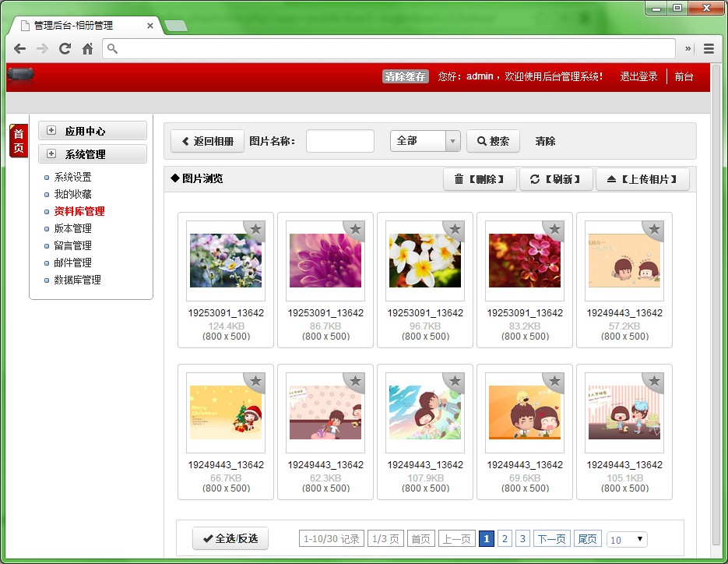Image resolution: width=728 pixels, height=564 pixels.
Task: Click the 首页 pagination button
Action: coord(421,538)
